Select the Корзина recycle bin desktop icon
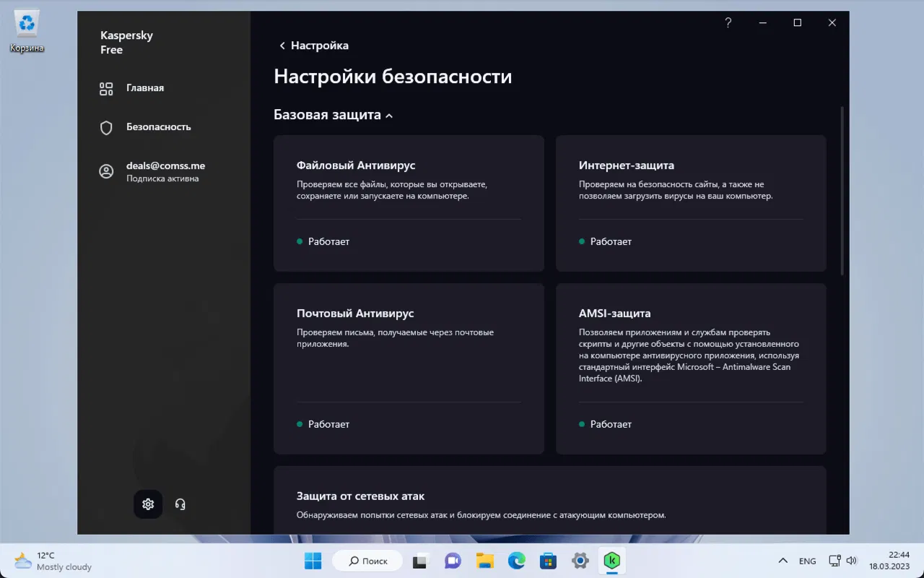The image size is (924, 578). click(27, 33)
